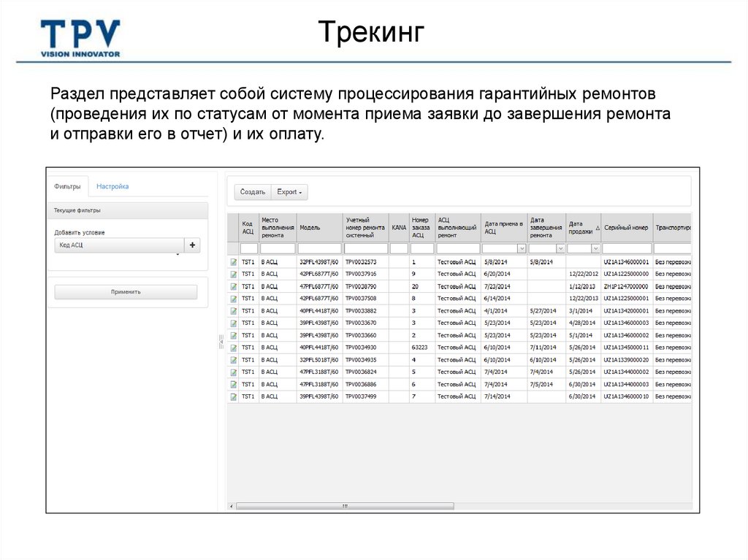Image resolution: width=748 pixels, height=560 pixels.
Task: Click the Применить button
Action: (x=126, y=291)
